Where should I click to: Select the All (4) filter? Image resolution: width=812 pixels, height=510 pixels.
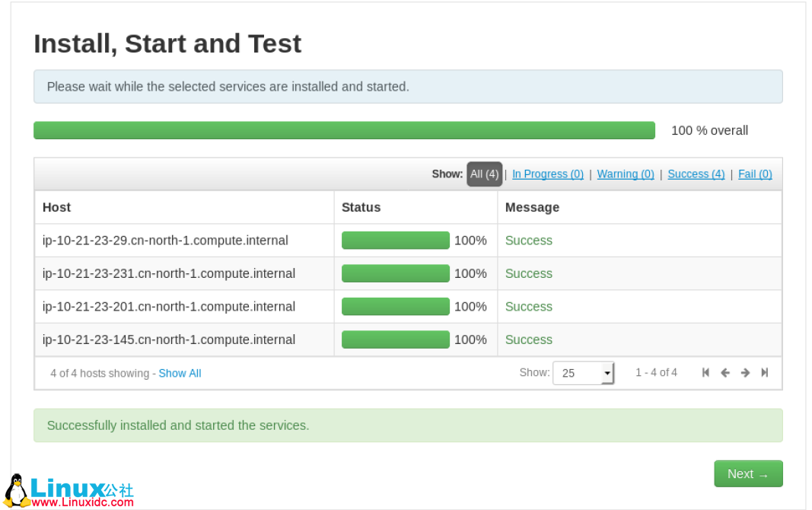point(484,174)
